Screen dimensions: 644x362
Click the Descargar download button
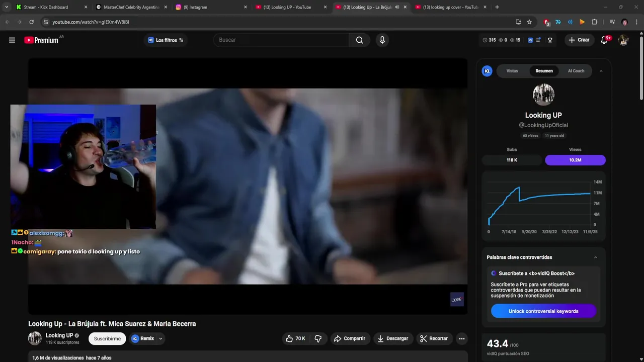pyautogui.click(x=393, y=338)
